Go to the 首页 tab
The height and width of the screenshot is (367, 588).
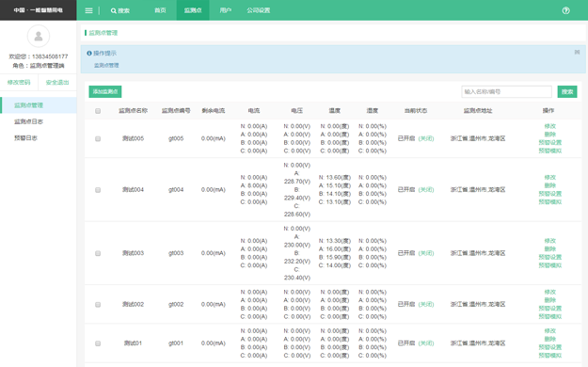pos(160,10)
